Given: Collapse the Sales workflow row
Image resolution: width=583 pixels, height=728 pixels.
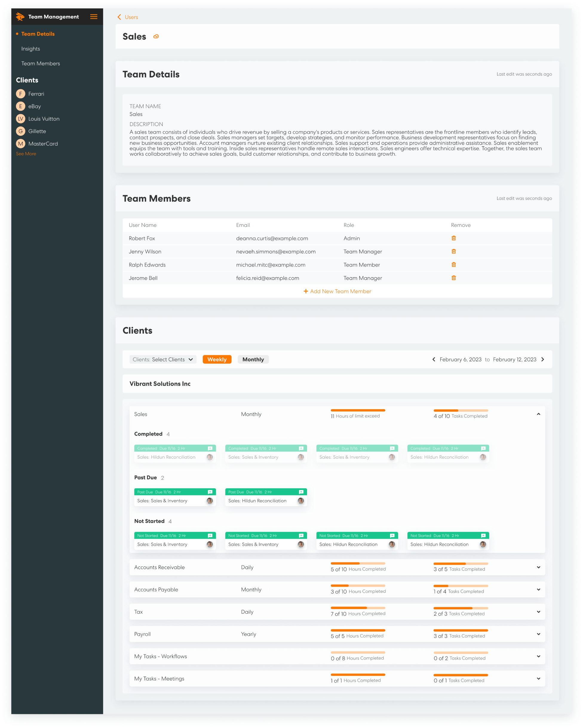Looking at the screenshot, I should (538, 414).
